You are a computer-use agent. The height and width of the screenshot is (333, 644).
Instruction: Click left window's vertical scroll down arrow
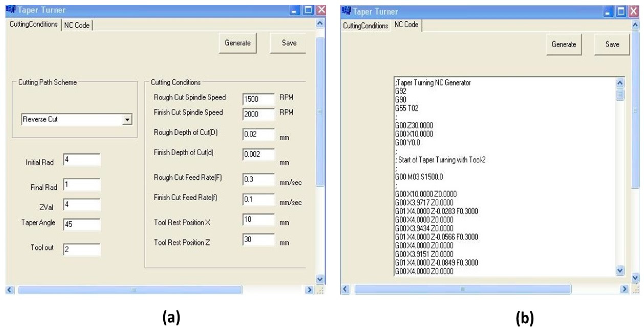pyautogui.click(x=320, y=279)
